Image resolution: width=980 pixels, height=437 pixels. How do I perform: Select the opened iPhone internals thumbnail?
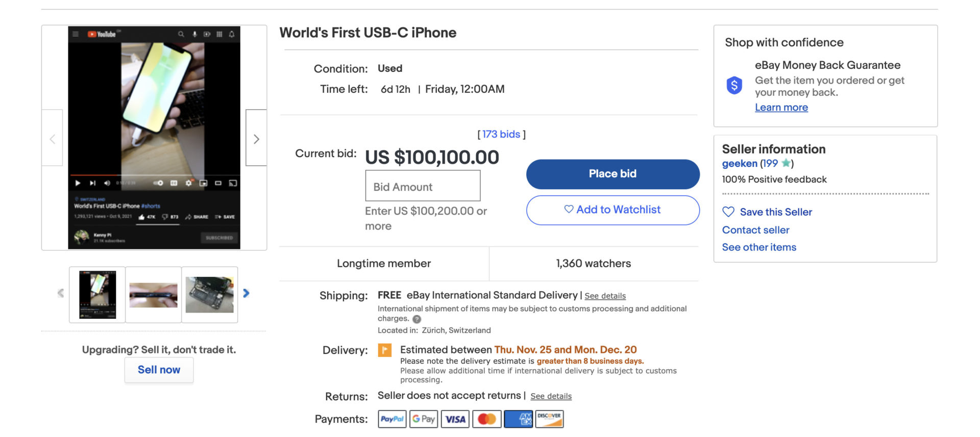[209, 295]
